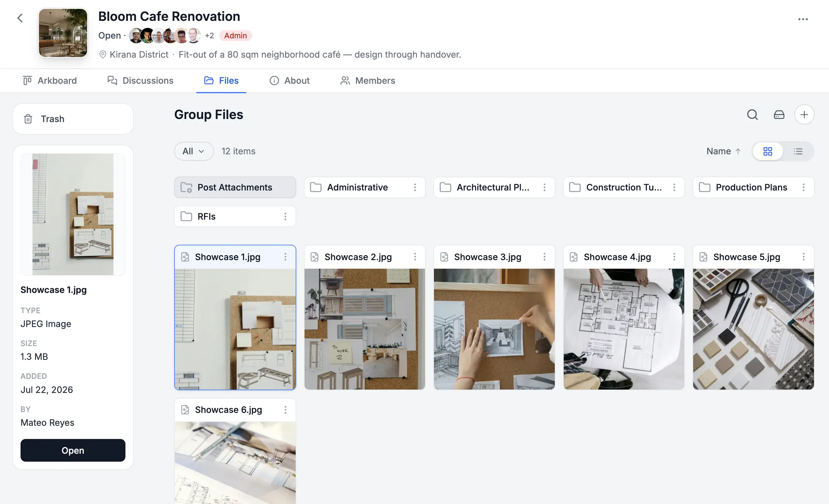Open options menu for Showcase 6.jpg
Image resolution: width=829 pixels, height=504 pixels.
pos(285,410)
